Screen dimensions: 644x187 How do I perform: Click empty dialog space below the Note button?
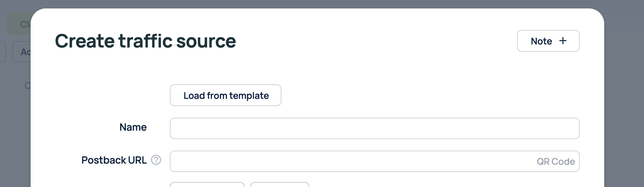[548, 77]
